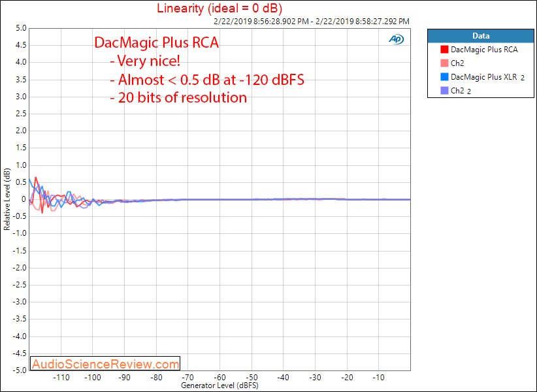Image resolution: width=537 pixels, height=392 pixels.
Task: Click the '1.0' y-axis tick label
Action: (x=21, y=165)
